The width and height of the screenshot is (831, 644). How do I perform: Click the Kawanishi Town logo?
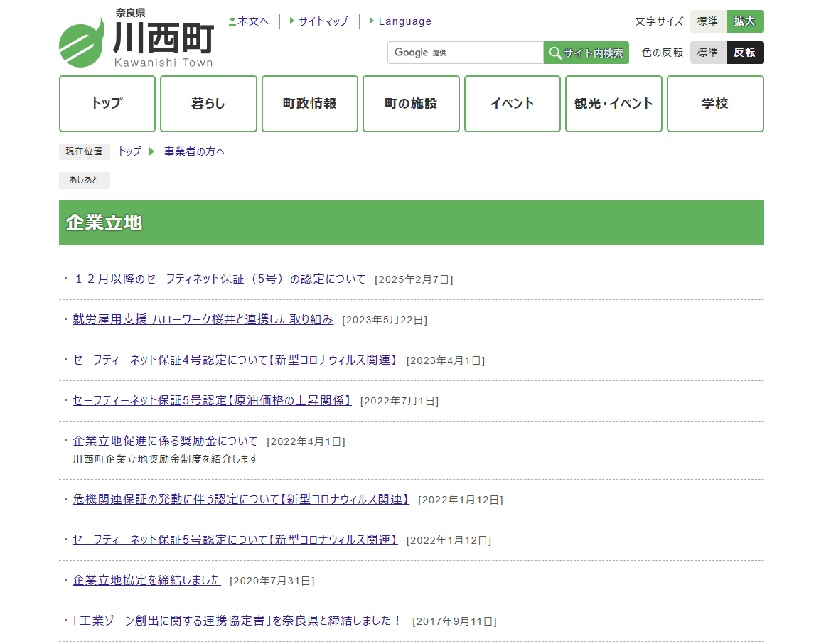click(136, 38)
